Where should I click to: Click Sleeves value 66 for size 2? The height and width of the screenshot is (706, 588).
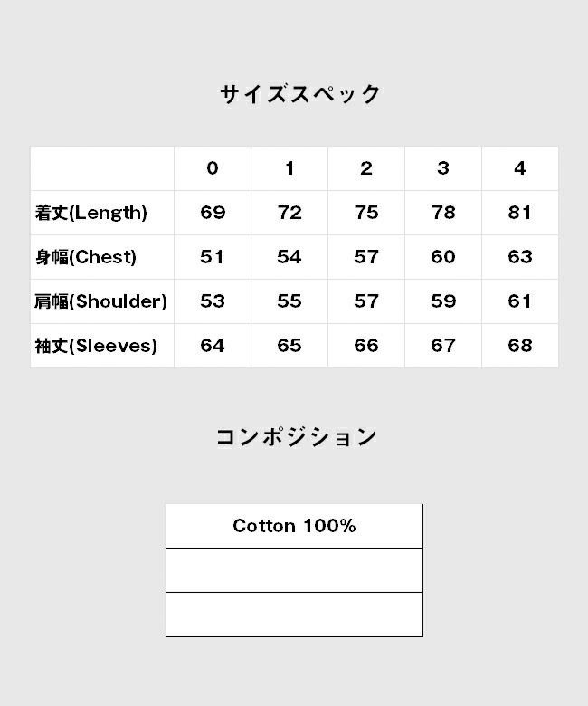(x=366, y=346)
